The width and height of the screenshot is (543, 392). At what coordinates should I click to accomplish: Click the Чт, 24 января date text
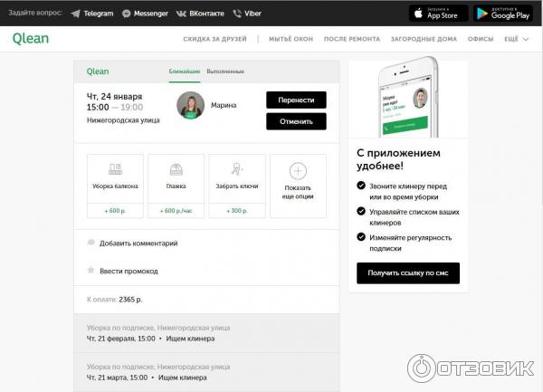point(114,96)
